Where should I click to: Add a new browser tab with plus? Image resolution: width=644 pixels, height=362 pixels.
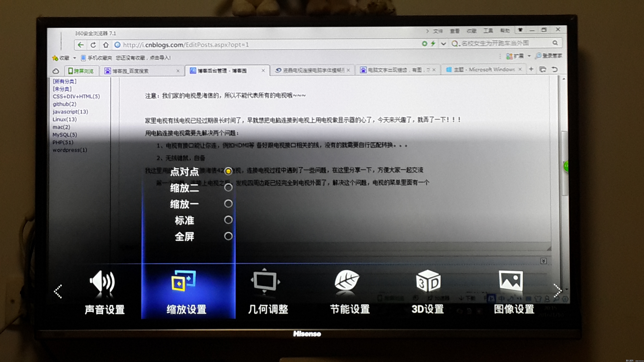pos(531,69)
